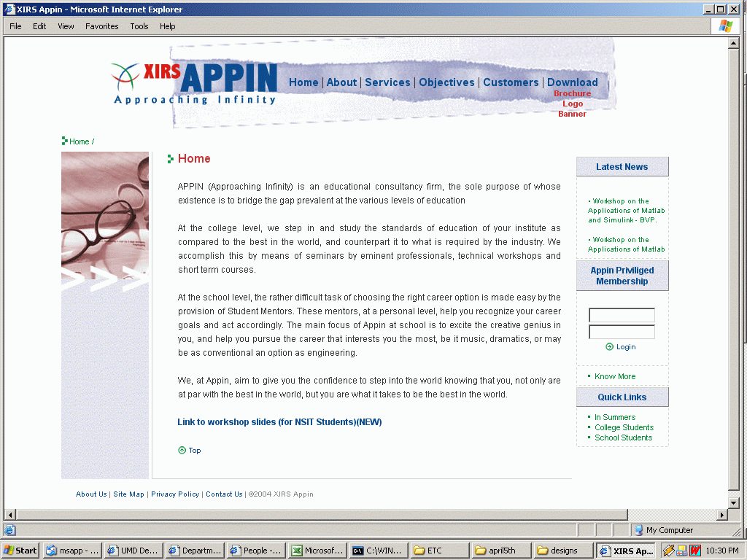The height and width of the screenshot is (560, 747).
Task: Switch to the msapp taskbar window
Action: 72,551
